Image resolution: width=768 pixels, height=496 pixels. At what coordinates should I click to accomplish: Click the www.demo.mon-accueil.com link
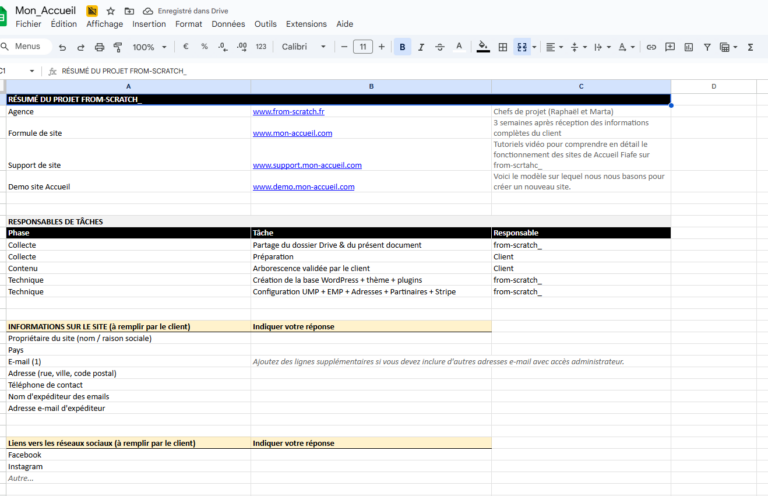303,187
